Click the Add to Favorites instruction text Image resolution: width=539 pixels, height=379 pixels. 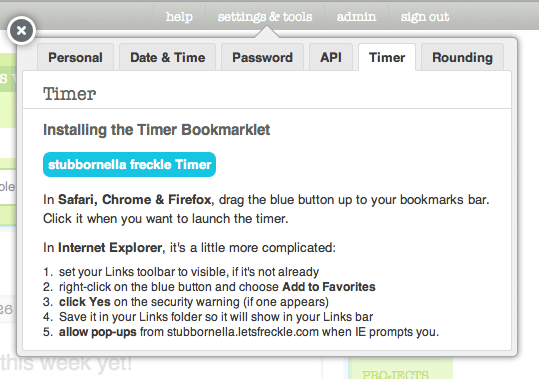(329, 287)
